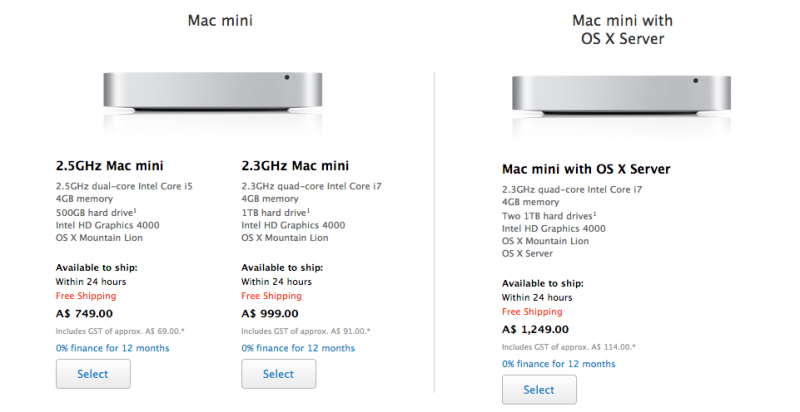Screen dimensions: 800x412
Task: Click Free Shipping text under 2.3GHz model
Action: point(270,296)
